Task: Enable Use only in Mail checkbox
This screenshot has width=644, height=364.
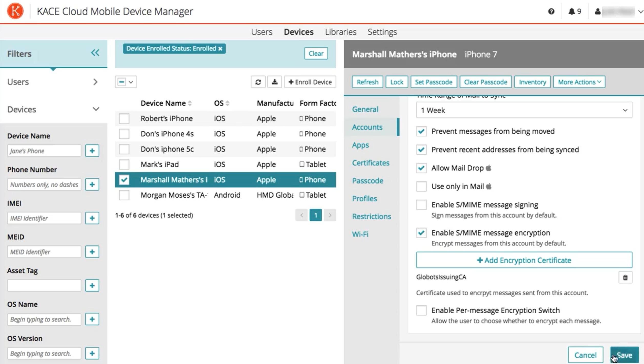Action: pos(421,186)
